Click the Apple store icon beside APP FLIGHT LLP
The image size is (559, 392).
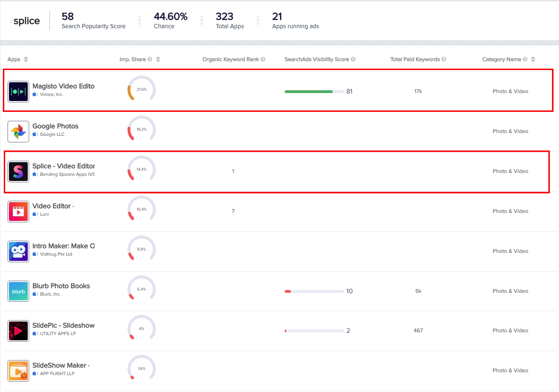tap(34, 373)
